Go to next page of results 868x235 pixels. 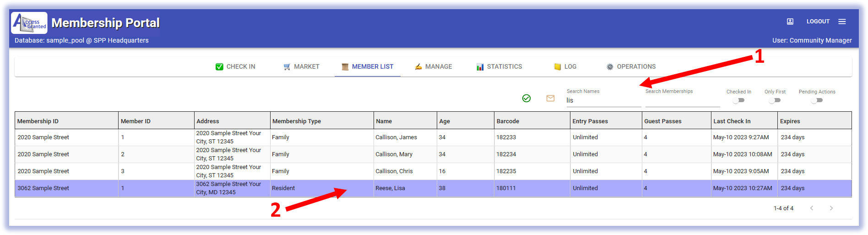pos(831,208)
